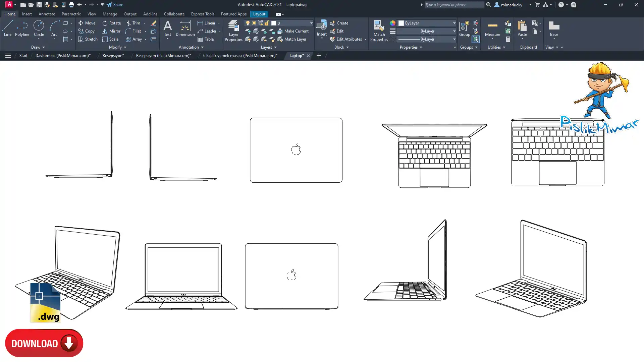Click the Mirror tool icon
The width and height of the screenshot is (644, 362).
pos(105,31)
